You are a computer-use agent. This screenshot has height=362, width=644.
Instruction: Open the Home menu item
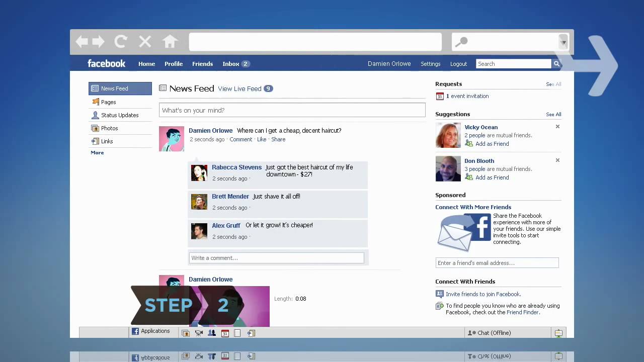(x=146, y=64)
